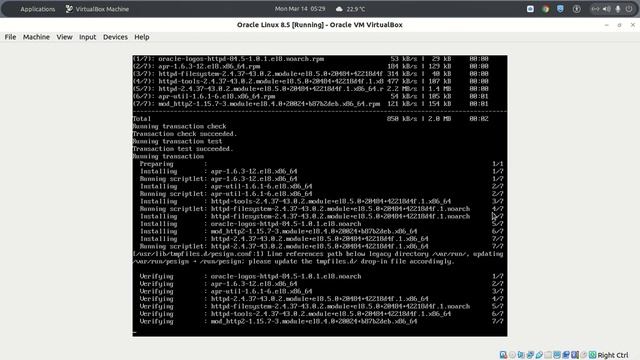Open the Help menu
The width and height of the screenshot is (640, 360).
[142, 37]
